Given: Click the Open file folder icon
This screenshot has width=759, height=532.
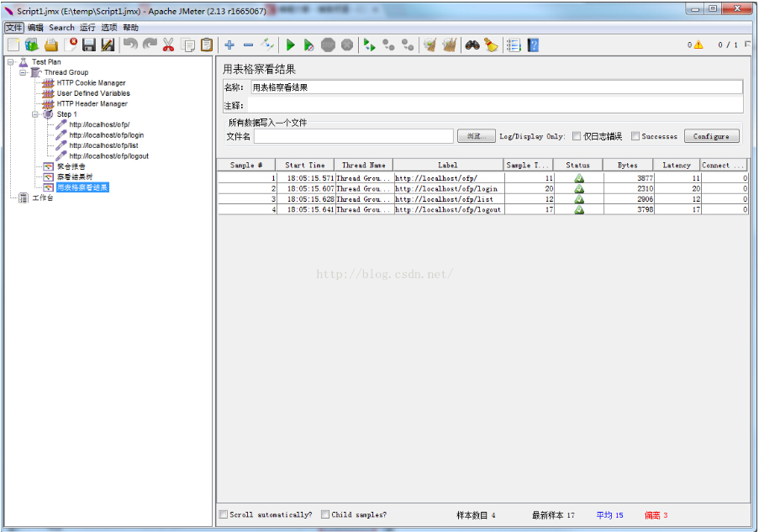Looking at the screenshot, I should point(50,45).
